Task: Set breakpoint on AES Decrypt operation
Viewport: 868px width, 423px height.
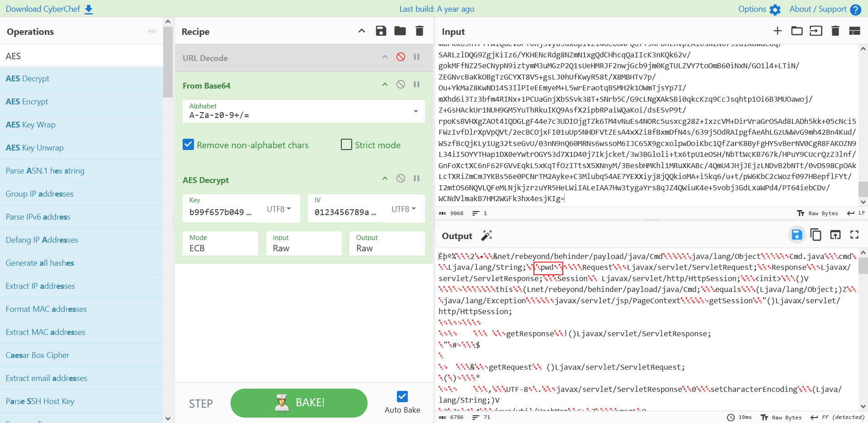Action: coord(417,179)
